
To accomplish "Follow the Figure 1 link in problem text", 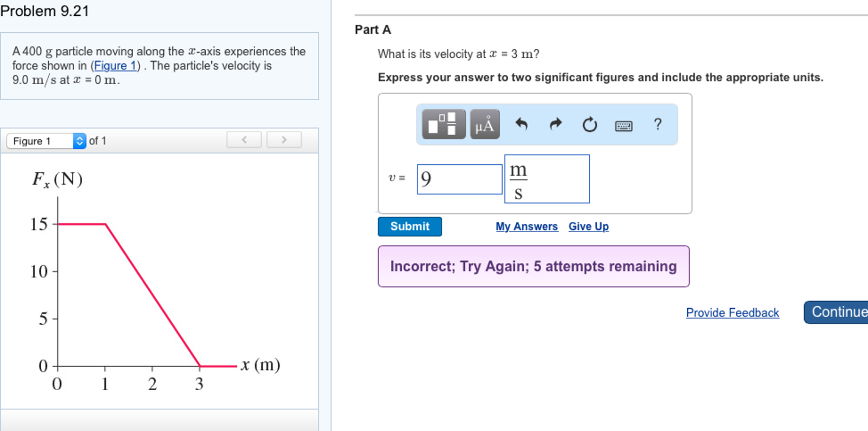I will pos(115,66).
